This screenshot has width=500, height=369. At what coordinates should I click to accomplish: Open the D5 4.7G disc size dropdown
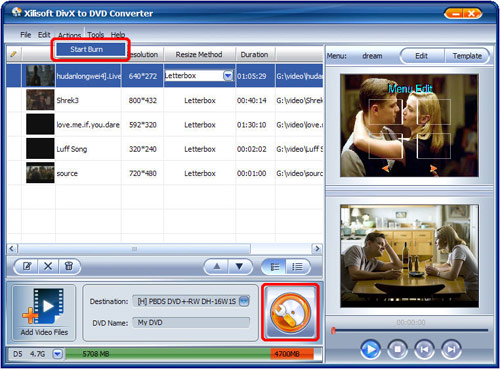click(58, 354)
